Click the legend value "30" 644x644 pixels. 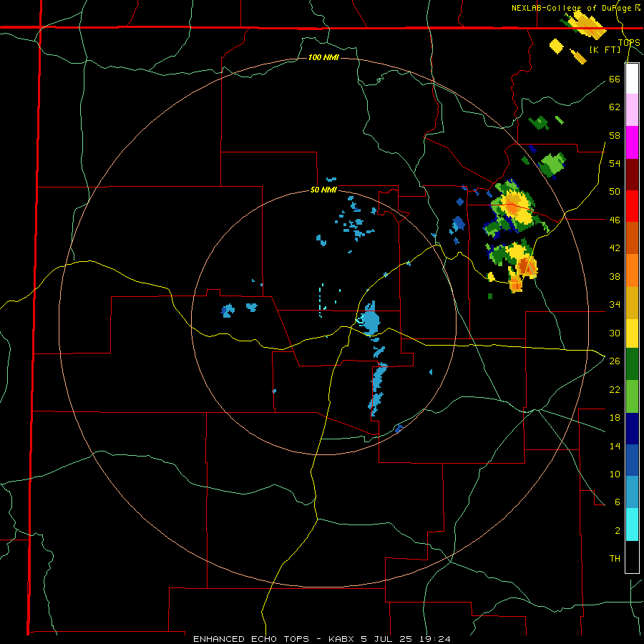pyautogui.click(x=615, y=333)
